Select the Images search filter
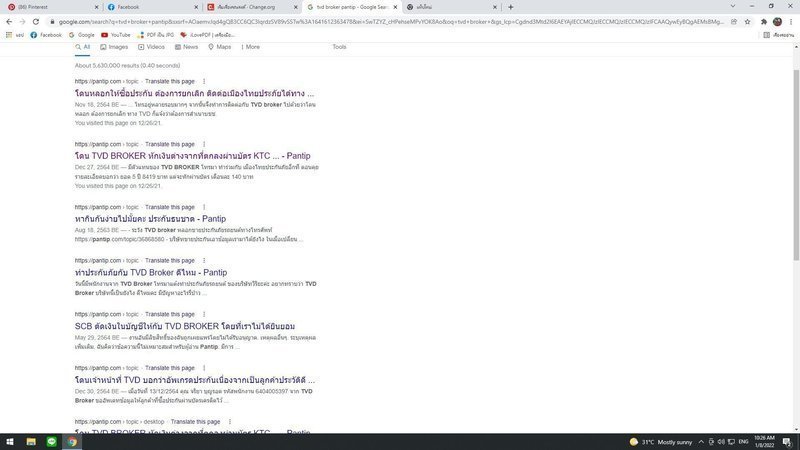 pyautogui.click(x=116, y=47)
